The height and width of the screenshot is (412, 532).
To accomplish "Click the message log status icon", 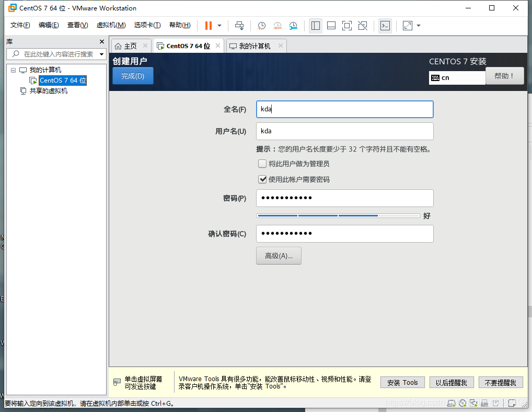I will pyautogui.click(x=512, y=403).
